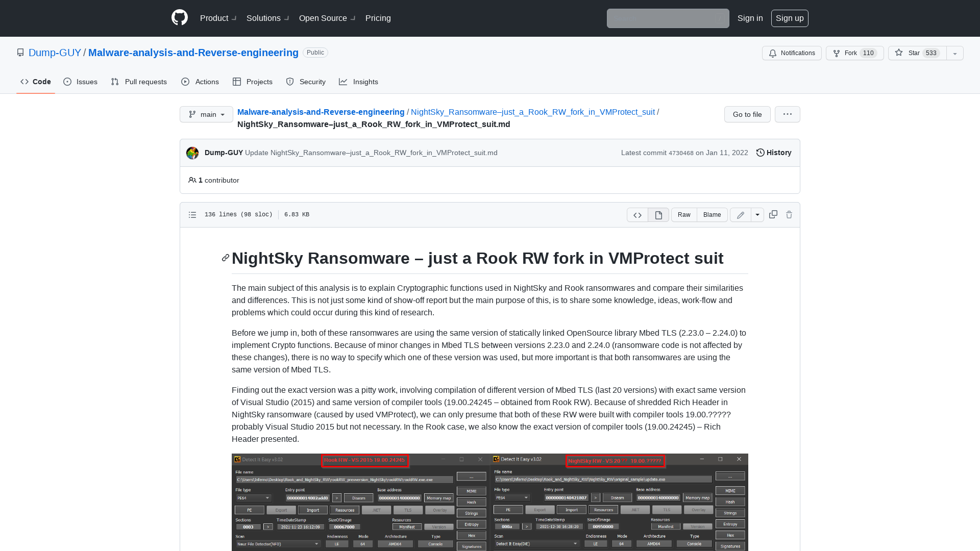Viewport: 980px width, 551px height.
Task: Switch to the Code tab
Action: pyautogui.click(x=36, y=82)
